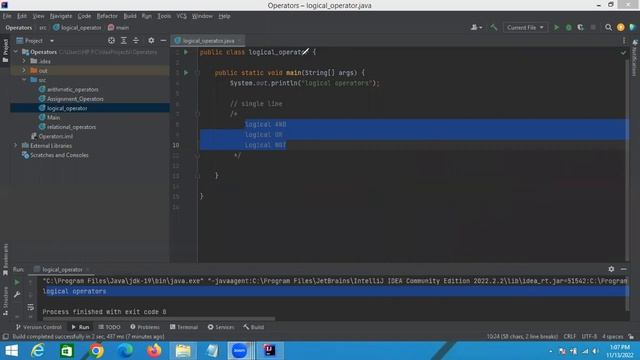Toggle Bookmarks sidebar tool window

[5, 260]
